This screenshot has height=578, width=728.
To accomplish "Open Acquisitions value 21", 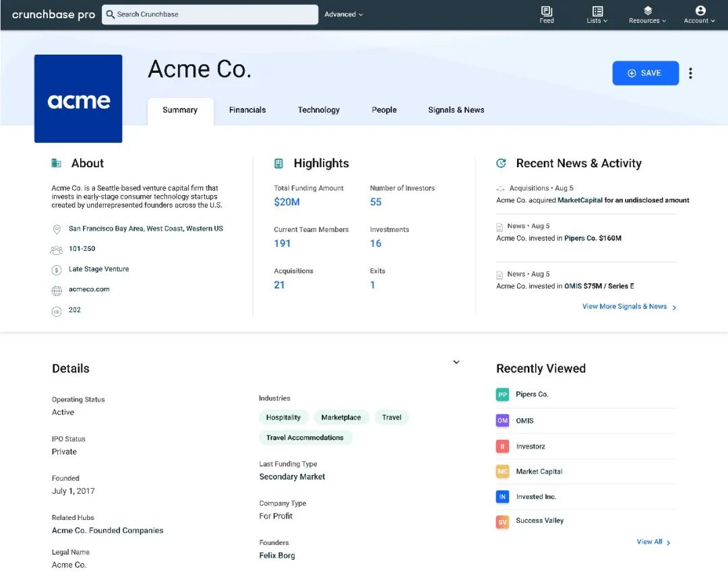I will click(x=279, y=285).
